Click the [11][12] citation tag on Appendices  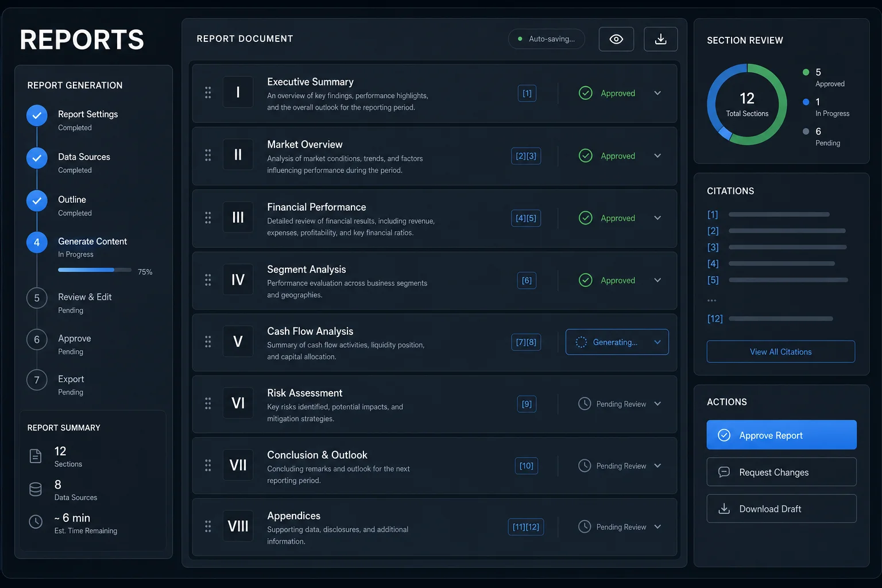tap(526, 527)
